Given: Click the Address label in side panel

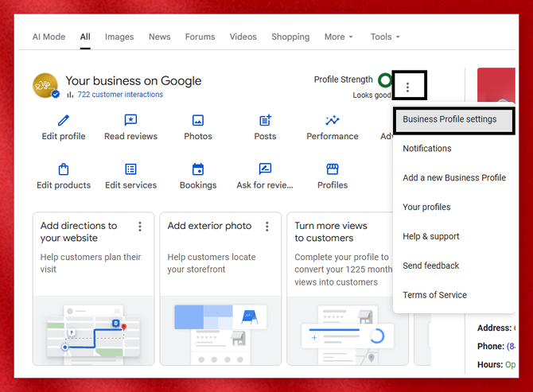Looking at the screenshot, I should [x=494, y=328].
